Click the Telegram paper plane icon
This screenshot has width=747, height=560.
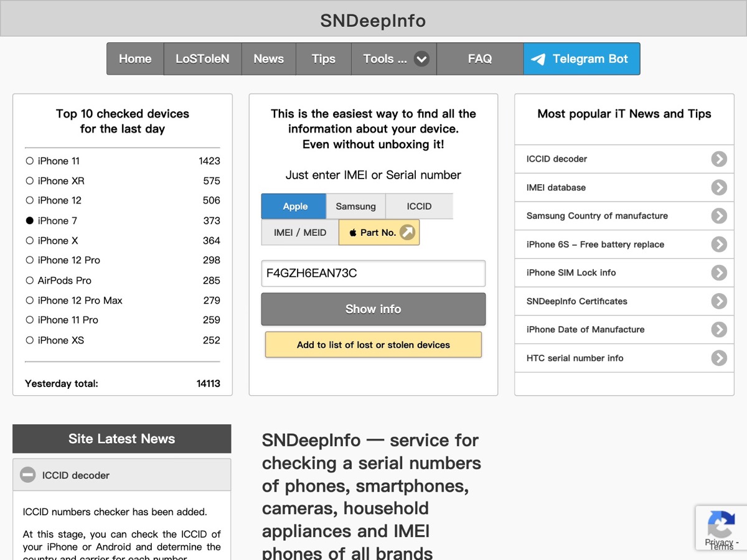point(539,59)
